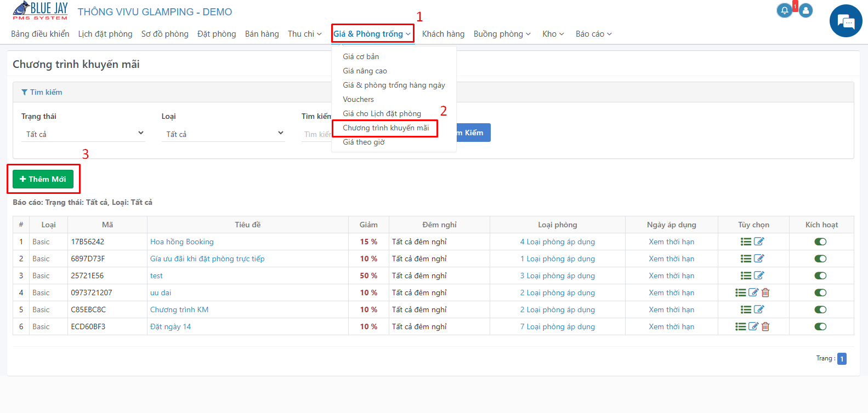Delete the uu dai promotion
This screenshot has width=868, height=413.
click(x=765, y=292)
